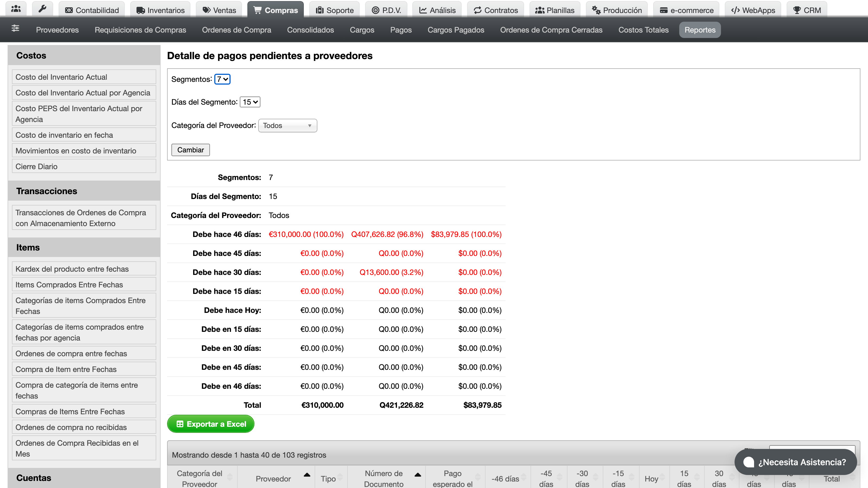Select the Reportes submenu item

tap(700, 30)
